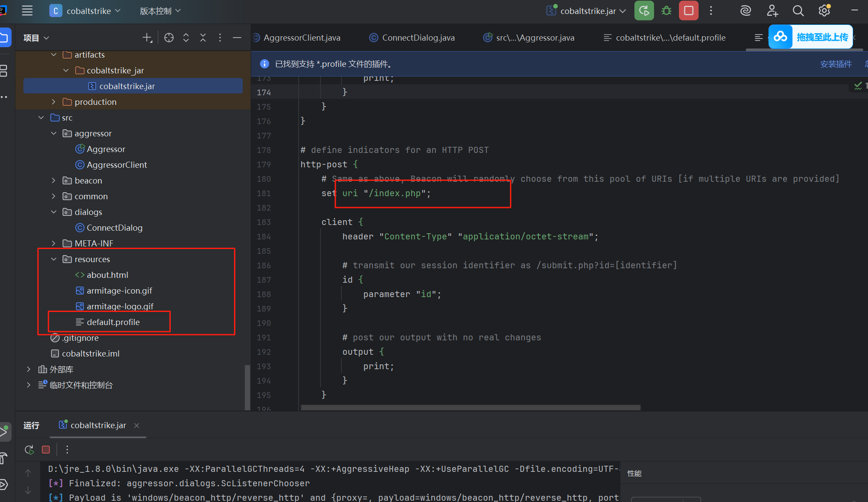Open armitage-icon.gif file

(x=119, y=291)
